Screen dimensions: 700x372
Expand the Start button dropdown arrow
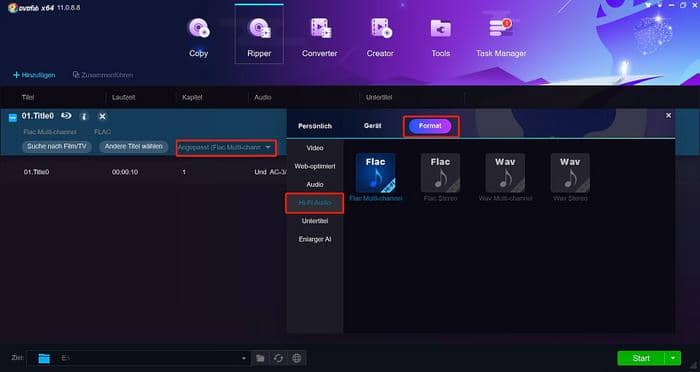coord(673,358)
